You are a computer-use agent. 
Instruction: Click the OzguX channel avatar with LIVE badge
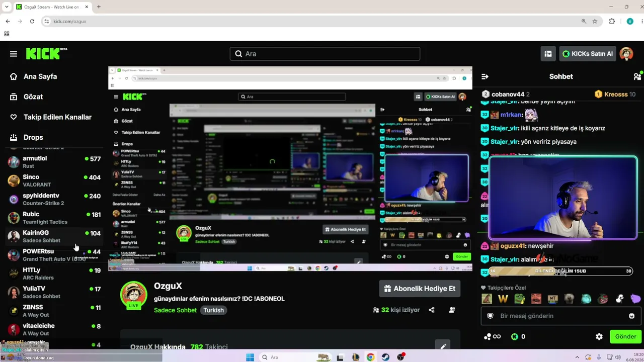pos(133,295)
